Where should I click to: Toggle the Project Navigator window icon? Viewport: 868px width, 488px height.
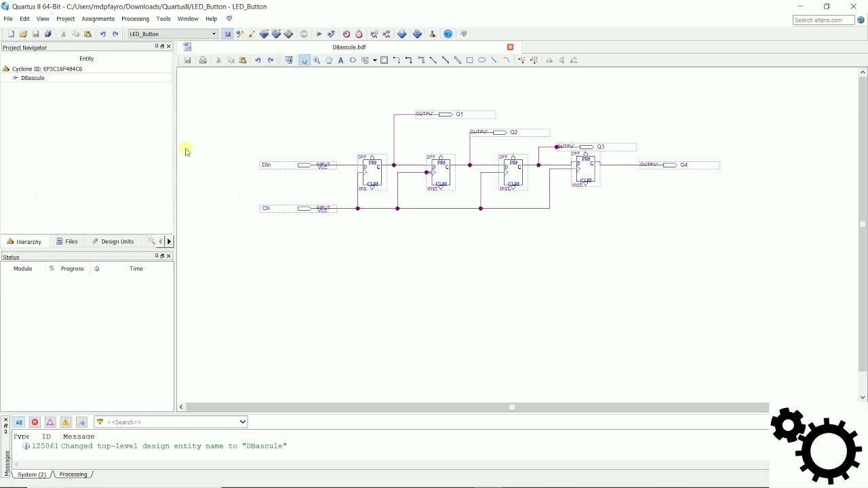click(228, 34)
